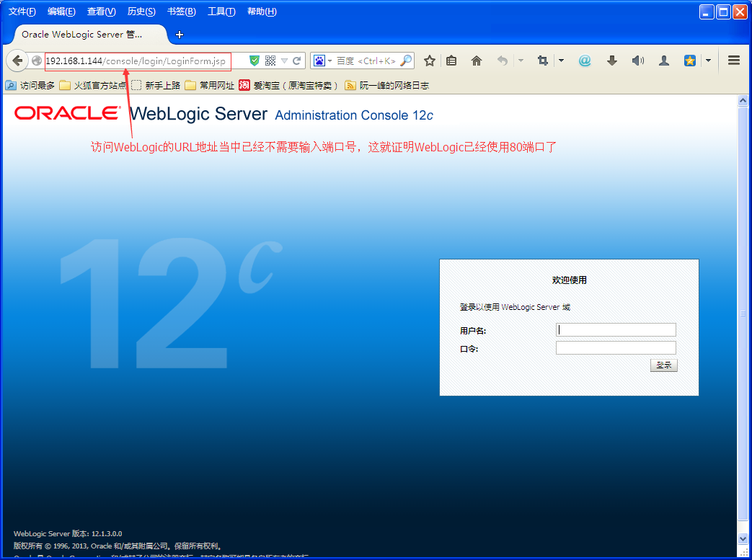Click the 登录 login button
The image size is (752, 560).
[664, 365]
